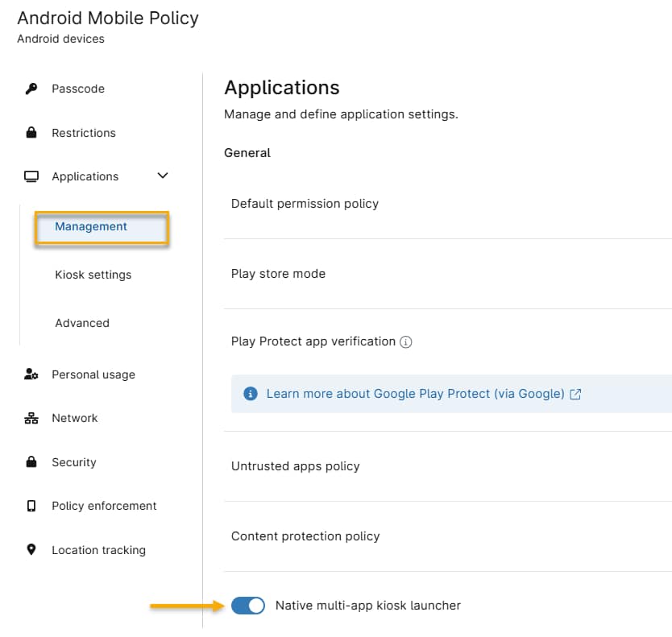Click the Restrictions lock icon

pos(31,132)
